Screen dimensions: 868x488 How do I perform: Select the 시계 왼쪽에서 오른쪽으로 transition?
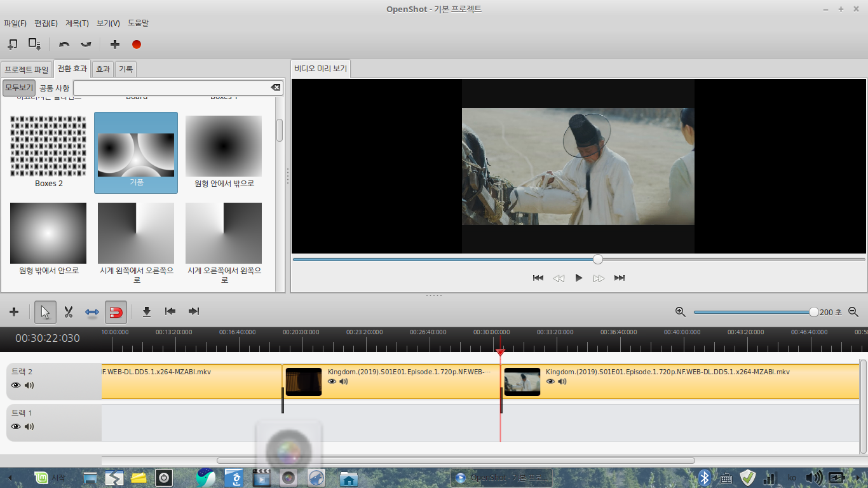point(136,243)
